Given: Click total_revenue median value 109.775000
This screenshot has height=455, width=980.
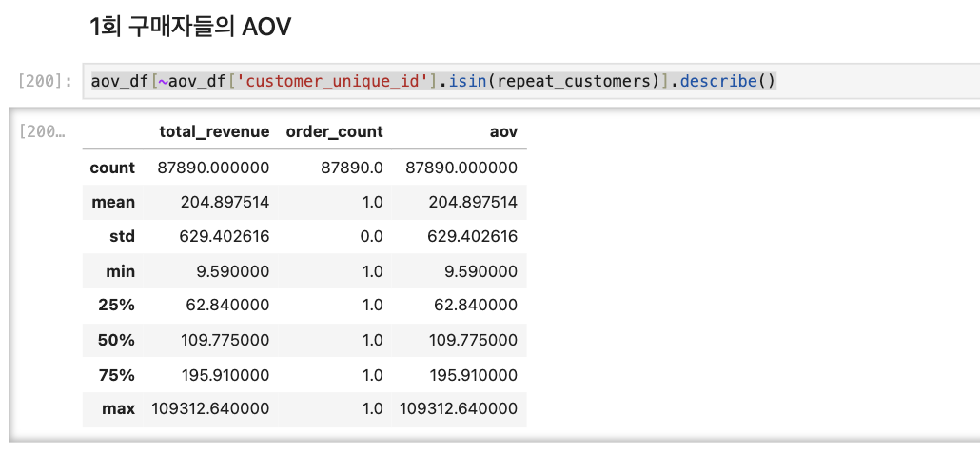Looking at the screenshot, I should coord(225,340).
